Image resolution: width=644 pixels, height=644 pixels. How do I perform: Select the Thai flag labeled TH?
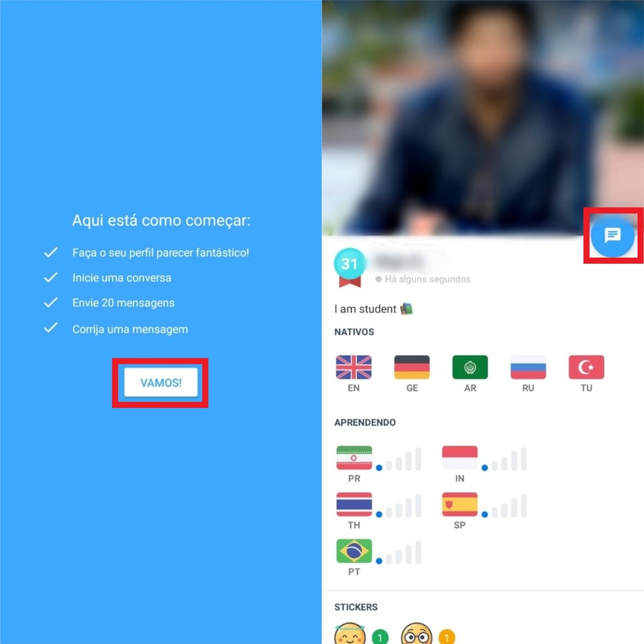point(354,505)
